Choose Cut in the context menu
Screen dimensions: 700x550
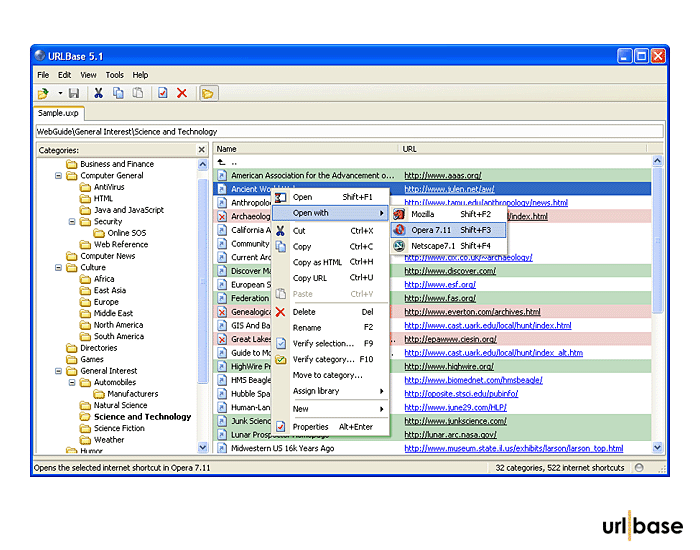(x=331, y=231)
